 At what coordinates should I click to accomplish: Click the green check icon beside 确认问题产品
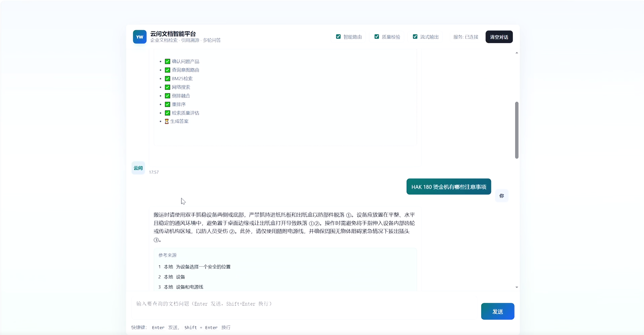coord(168,61)
